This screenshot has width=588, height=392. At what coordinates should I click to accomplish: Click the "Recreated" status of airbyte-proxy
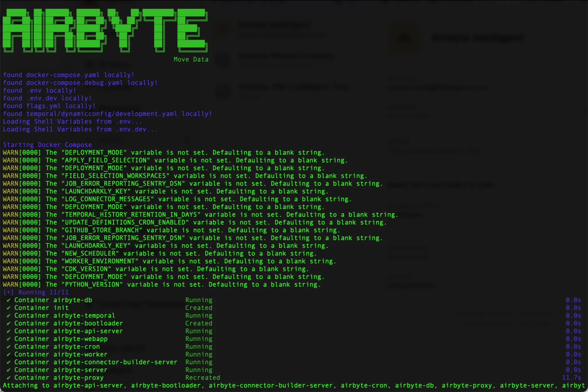coord(202,378)
